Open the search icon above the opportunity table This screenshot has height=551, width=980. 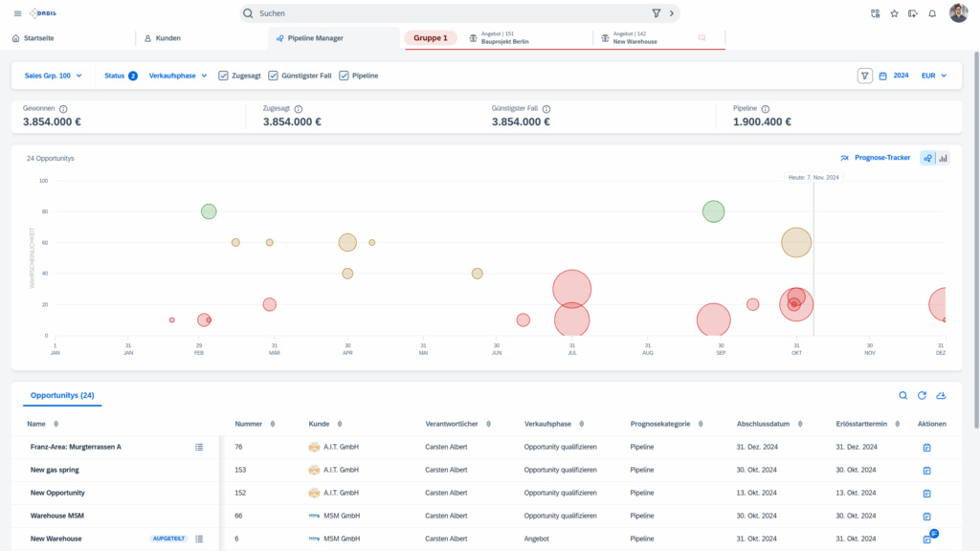(x=901, y=394)
